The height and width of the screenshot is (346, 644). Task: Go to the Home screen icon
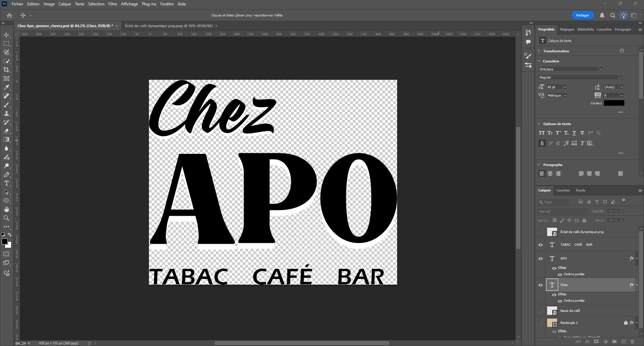tap(9, 15)
